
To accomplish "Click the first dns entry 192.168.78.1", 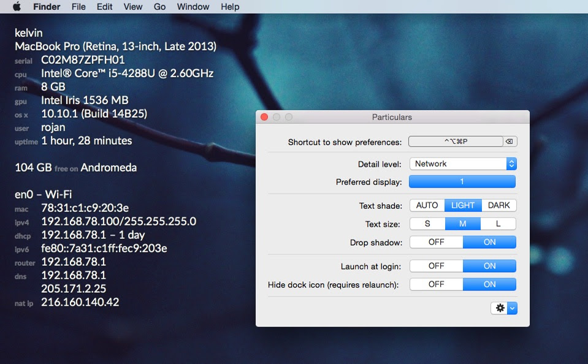I will pyautogui.click(x=74, y=276).
